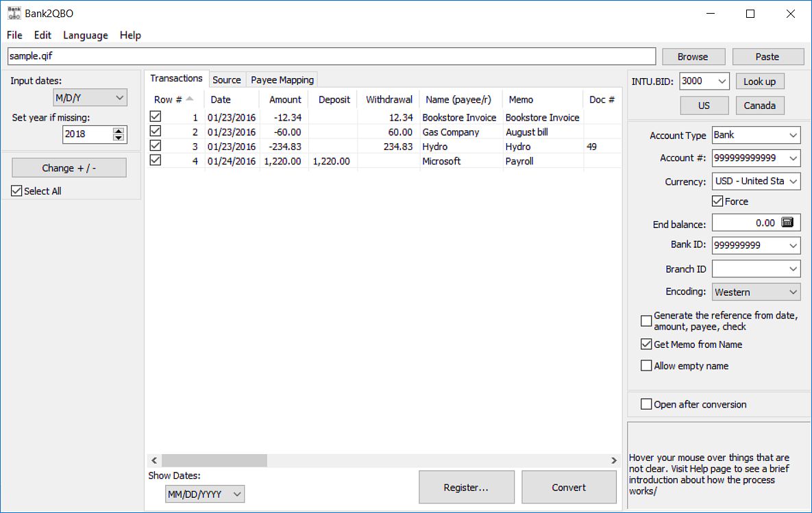Switch to the Payee Mapping tab
This screenshot has width=812, height=513.
click(x=282, y=79)
